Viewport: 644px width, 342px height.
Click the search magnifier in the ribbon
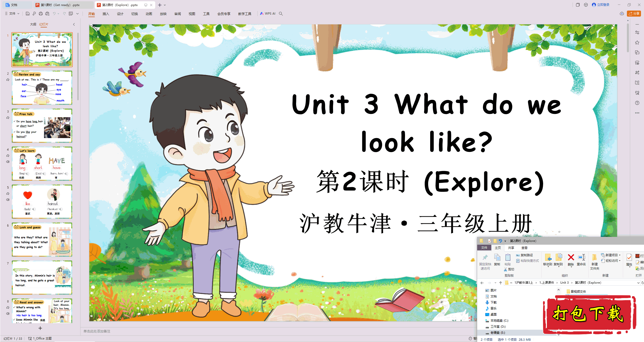tap(281, 14)
